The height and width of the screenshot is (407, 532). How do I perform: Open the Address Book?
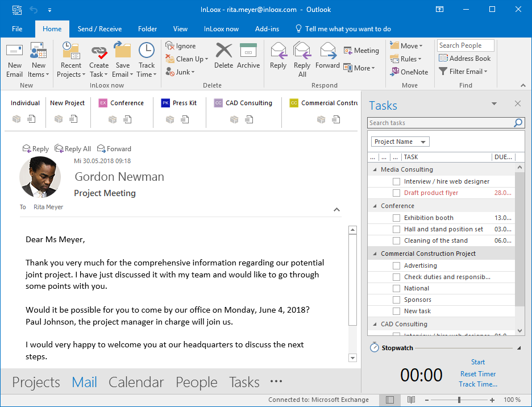pos(464,59)
